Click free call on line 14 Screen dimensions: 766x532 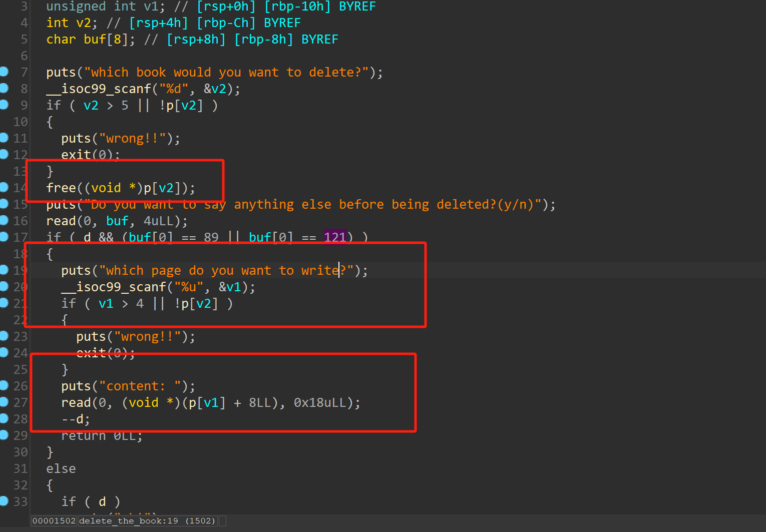pos(61,188)
